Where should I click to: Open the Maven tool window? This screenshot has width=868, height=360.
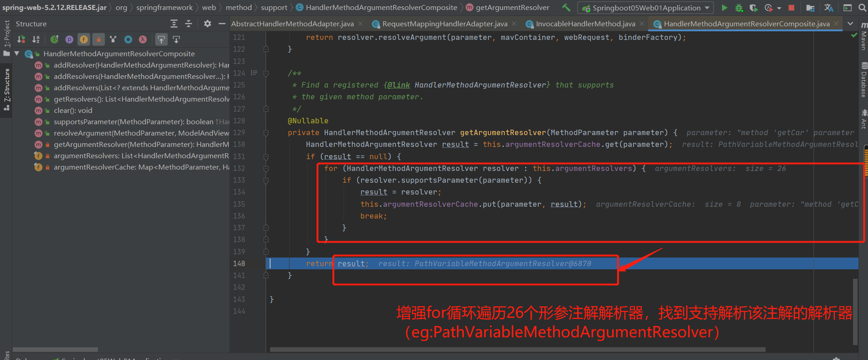pyautogui.click(x=863, y=36)
